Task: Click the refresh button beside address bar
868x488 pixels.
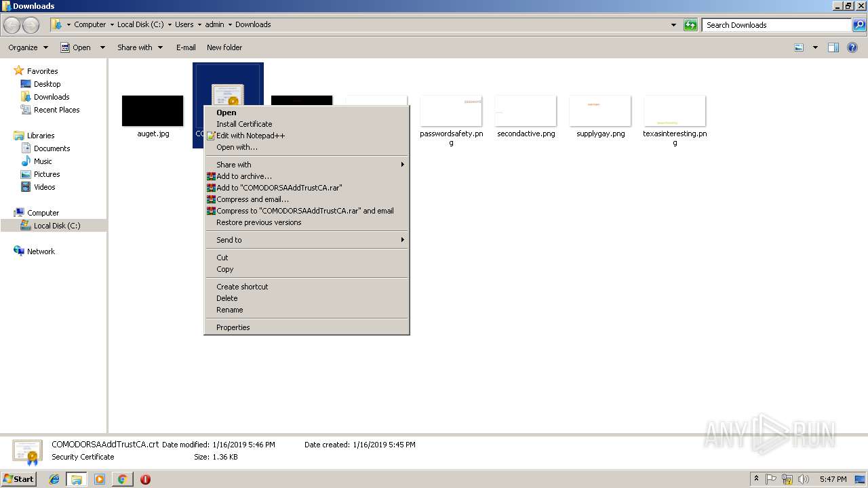Action: tap(690, 25)
